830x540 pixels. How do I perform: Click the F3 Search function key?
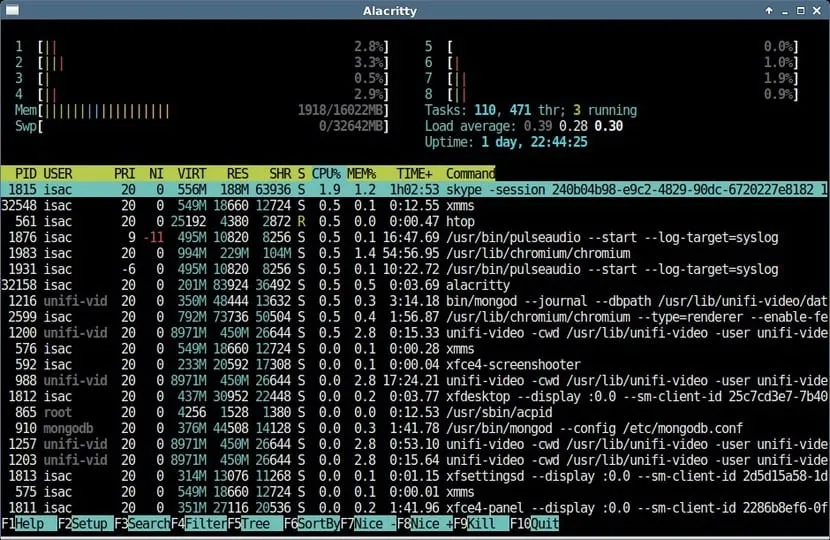pyautogui.click(x=142, y=524)
